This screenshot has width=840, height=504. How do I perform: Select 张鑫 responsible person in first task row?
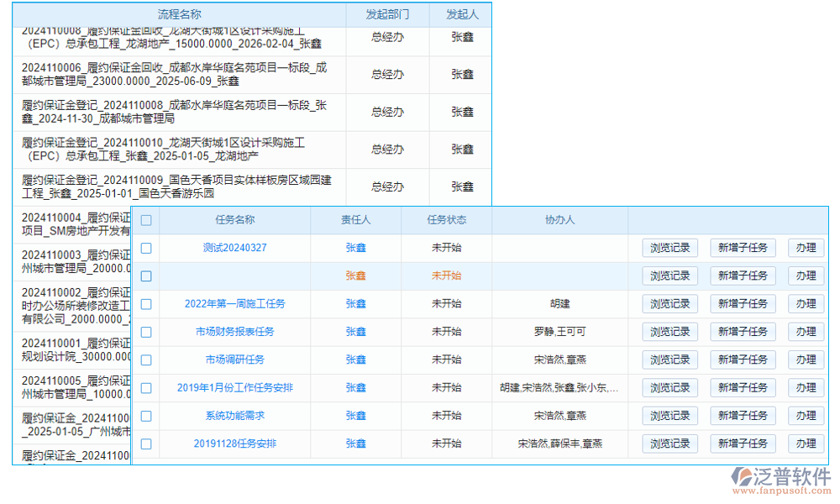click(x=354, y=247)
